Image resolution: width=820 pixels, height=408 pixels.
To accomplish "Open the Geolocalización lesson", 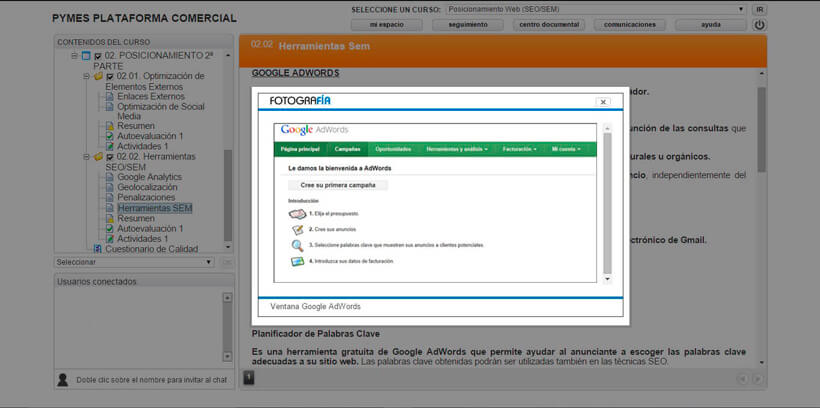I will 147,187.
